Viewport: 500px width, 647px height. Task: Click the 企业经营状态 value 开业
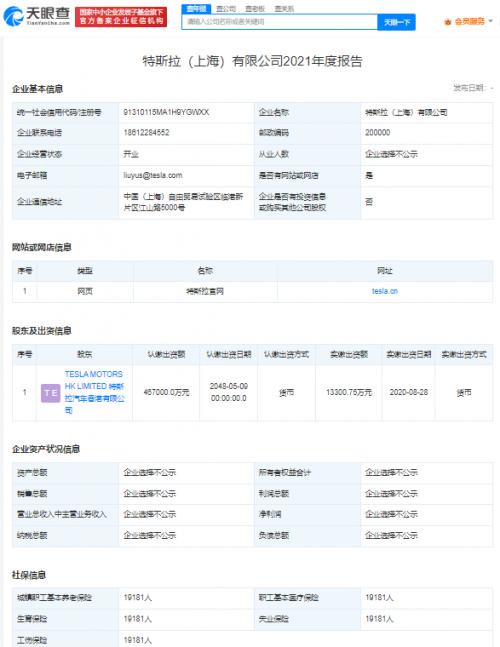[x=131, y=154]
